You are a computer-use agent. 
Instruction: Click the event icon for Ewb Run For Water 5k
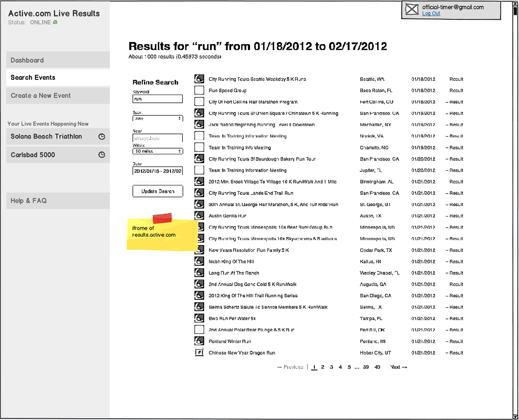coord(199,318)
